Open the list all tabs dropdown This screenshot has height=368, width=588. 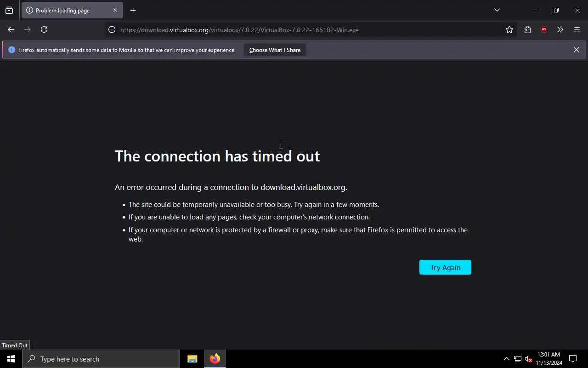pos(497,10)
